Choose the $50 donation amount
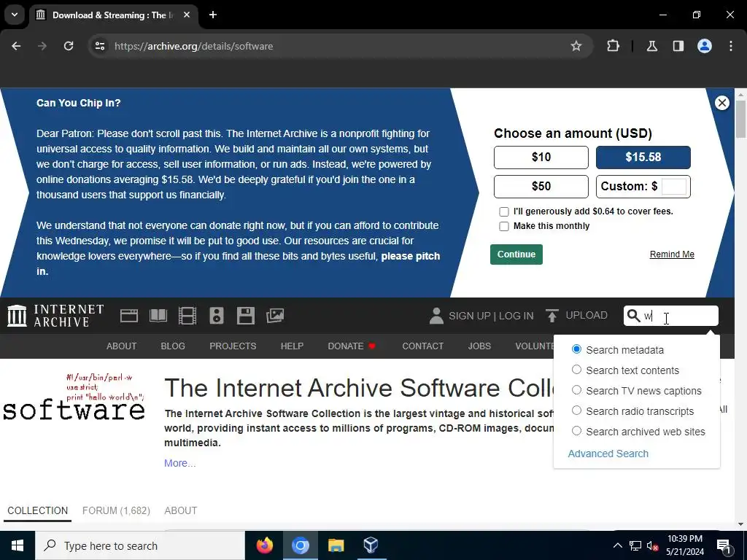 (541, 186)
